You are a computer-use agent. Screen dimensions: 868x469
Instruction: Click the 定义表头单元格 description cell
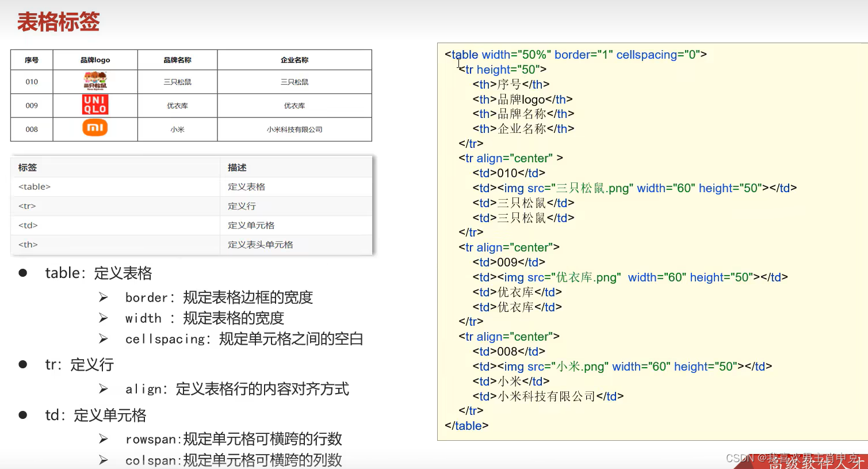[296, 245]
